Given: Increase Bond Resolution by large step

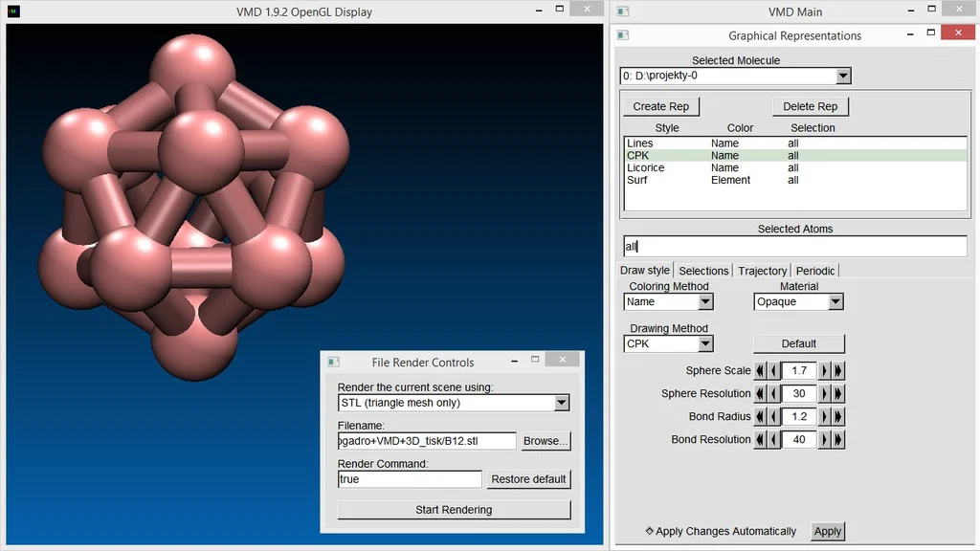Looking at the screenshot, I should 838,440.
